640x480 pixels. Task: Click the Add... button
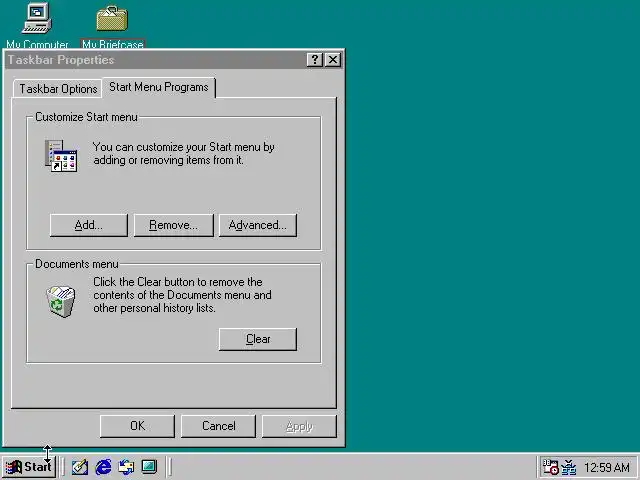tap(89, 225)
